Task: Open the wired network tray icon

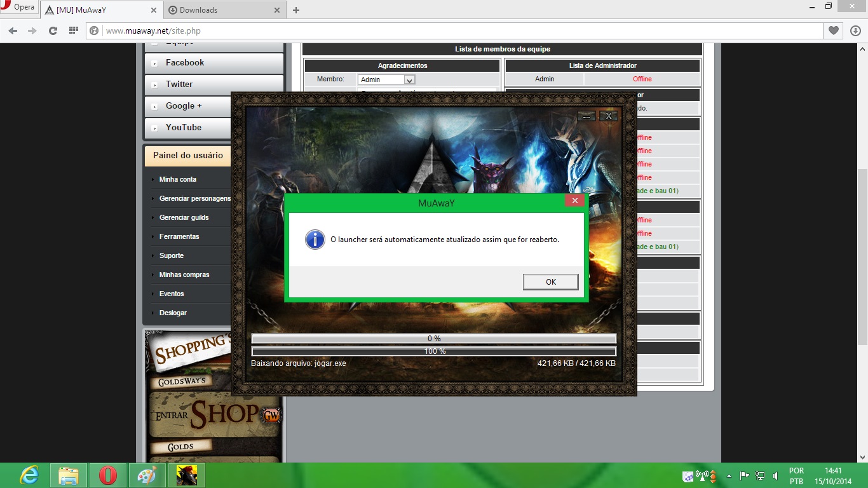Action: 759,476
